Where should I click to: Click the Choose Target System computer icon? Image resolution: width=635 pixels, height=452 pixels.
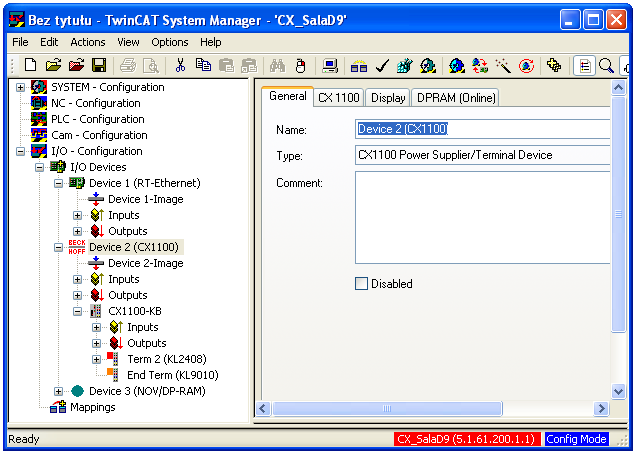(330, 65)
